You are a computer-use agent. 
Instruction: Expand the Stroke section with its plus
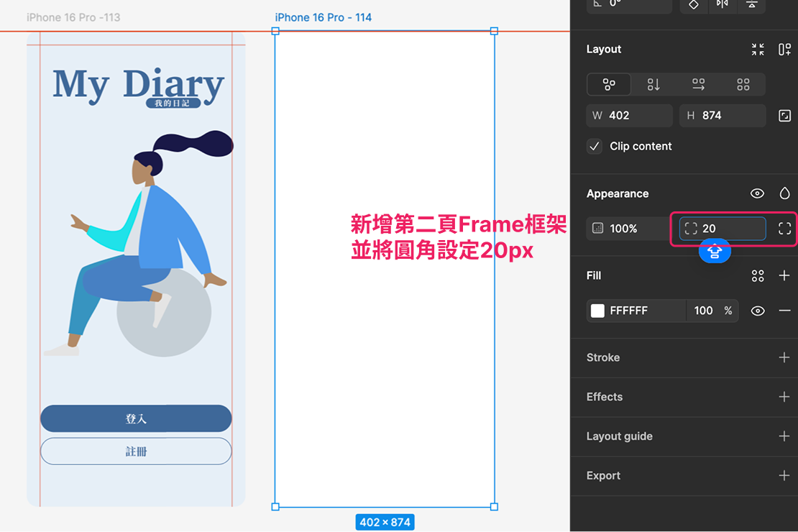(784, 357)
